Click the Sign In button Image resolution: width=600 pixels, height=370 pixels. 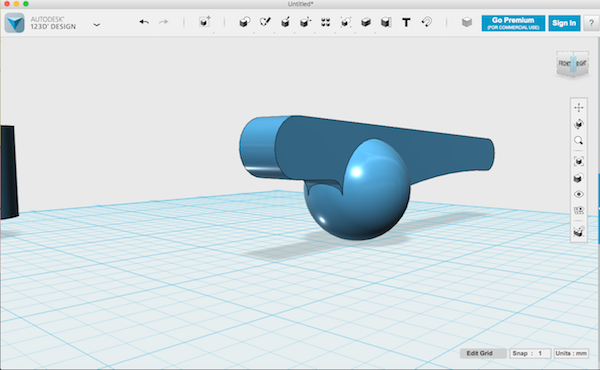coord(564,23)
